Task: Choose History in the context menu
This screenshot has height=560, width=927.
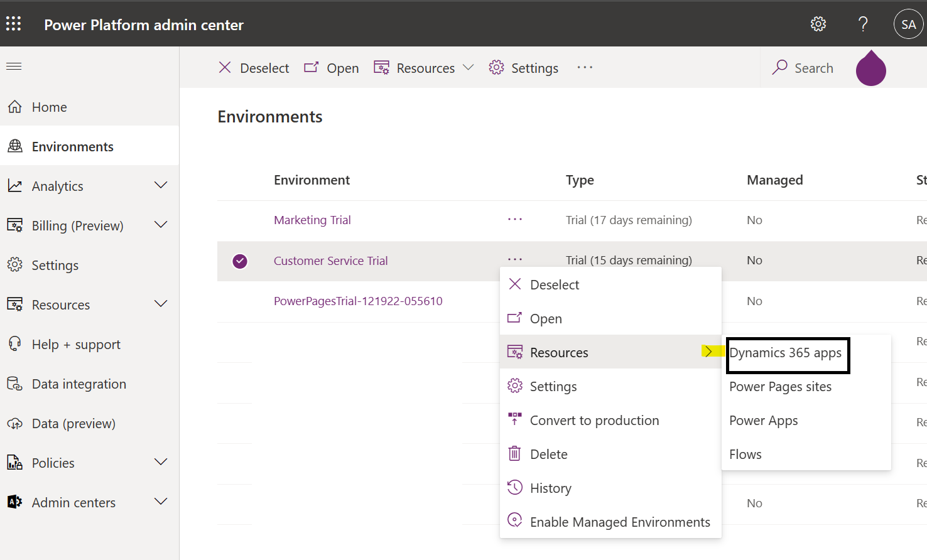Action: pos(610,488)
